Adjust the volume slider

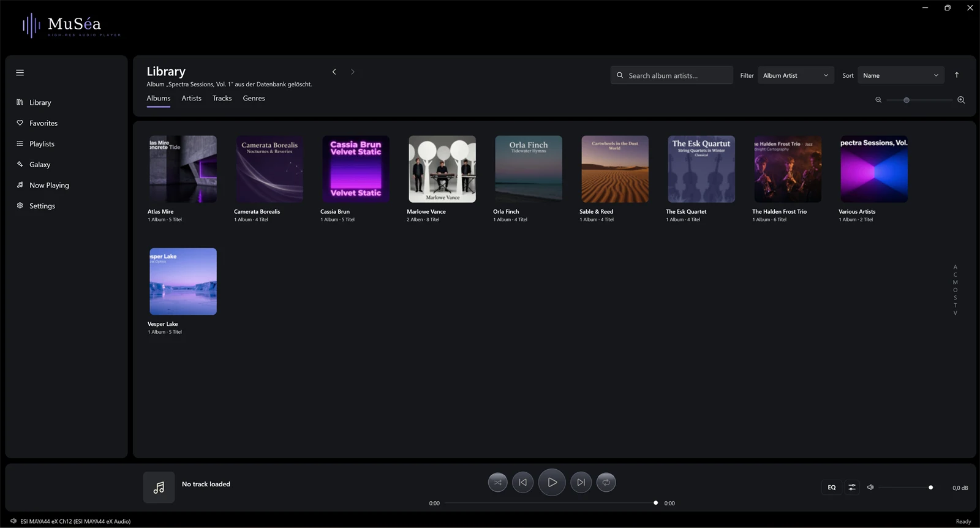906,488
